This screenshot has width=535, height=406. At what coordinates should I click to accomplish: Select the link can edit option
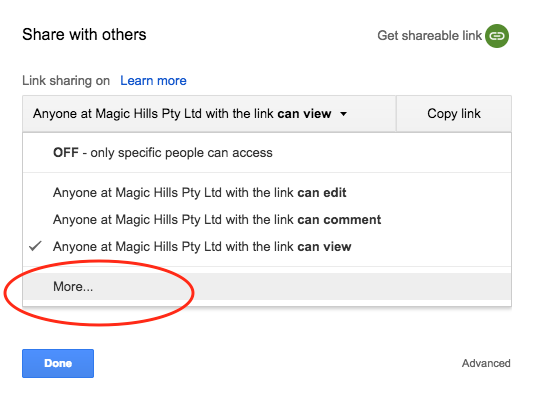(x=267, y=193)
